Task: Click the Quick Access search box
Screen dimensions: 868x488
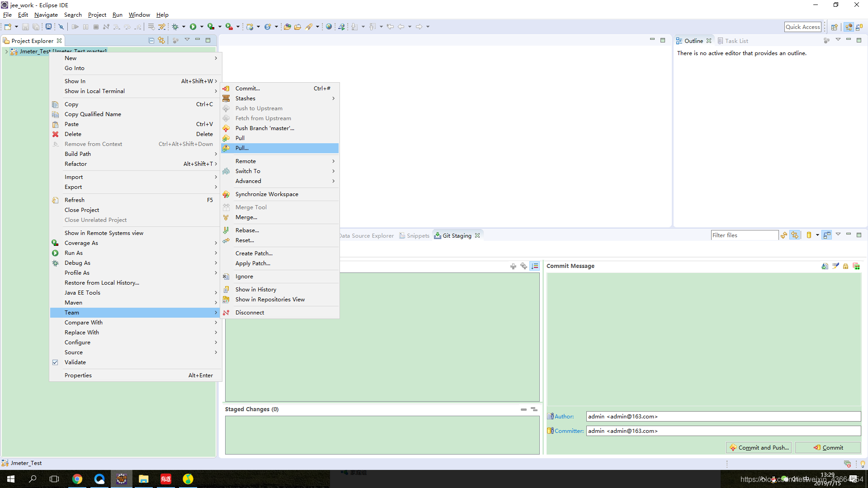Action: pyautogui.click(x=802, y=27)
